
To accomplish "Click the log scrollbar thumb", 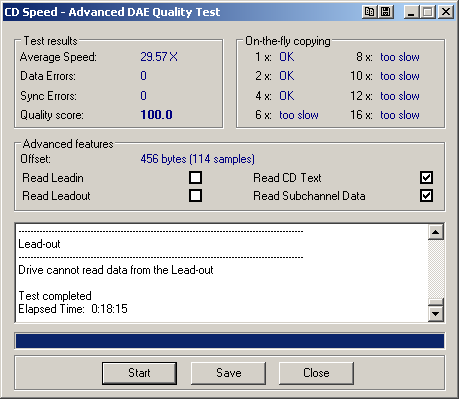I will [436, 302].
